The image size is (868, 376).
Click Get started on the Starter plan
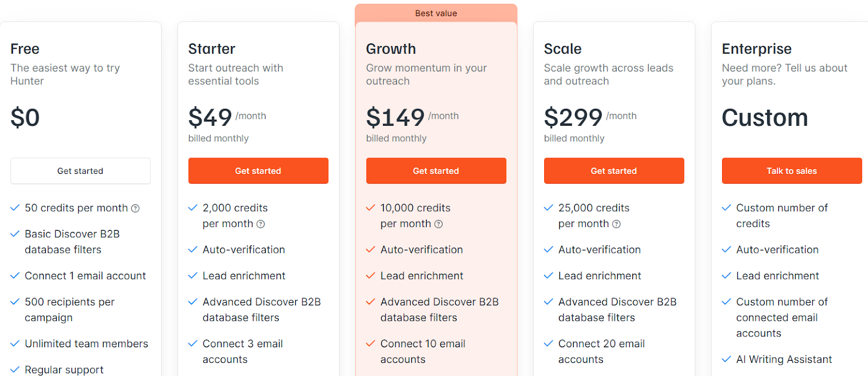coord(258,171)
